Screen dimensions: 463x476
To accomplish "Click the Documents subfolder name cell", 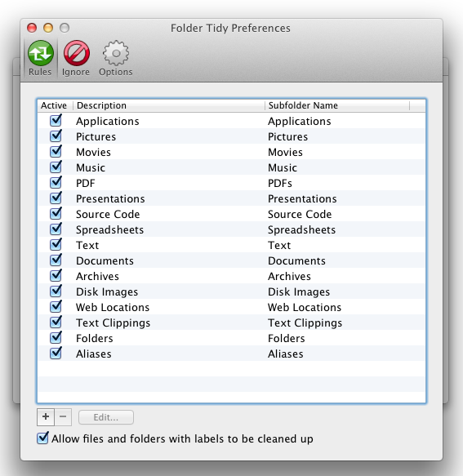I will pyautogui.click(x=296, y=260).
